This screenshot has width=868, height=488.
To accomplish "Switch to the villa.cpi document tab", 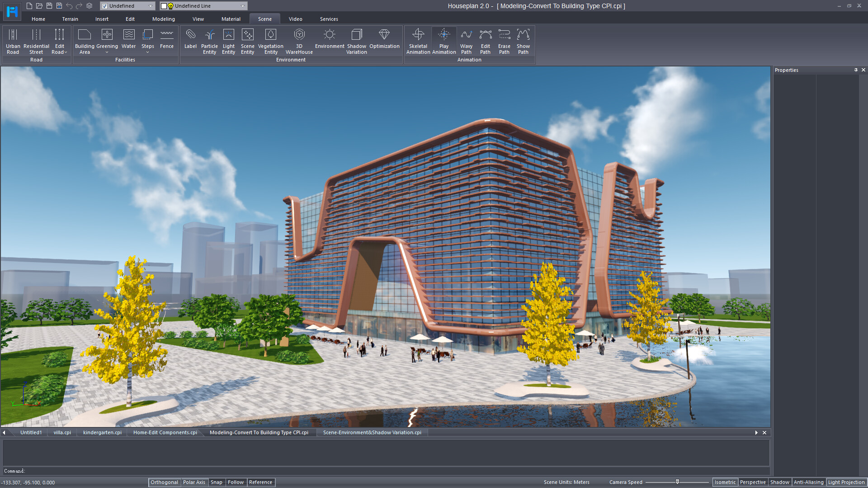I will (62, 432).
